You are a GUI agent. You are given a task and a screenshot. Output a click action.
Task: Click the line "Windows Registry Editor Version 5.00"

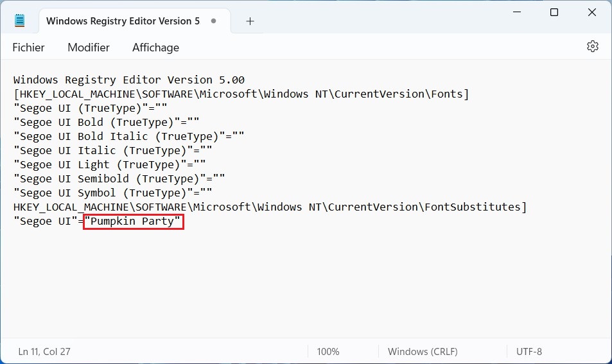click(129, 80)
